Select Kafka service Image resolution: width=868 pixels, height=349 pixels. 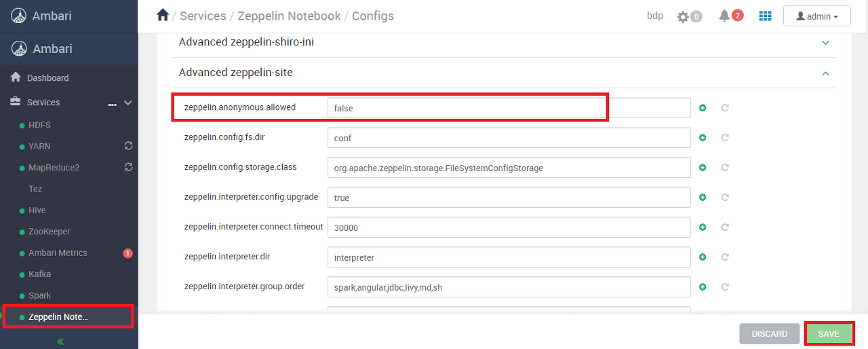tap(39, 274)
